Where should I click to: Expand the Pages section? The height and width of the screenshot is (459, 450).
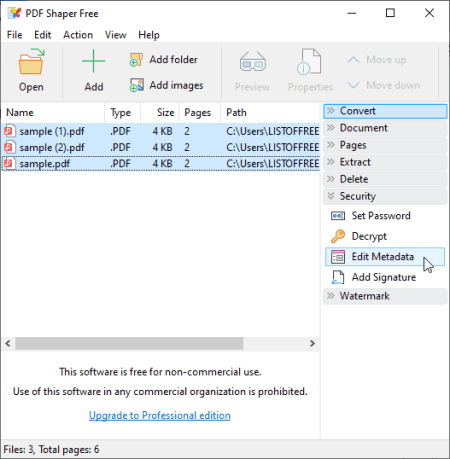tap(385, 145)
